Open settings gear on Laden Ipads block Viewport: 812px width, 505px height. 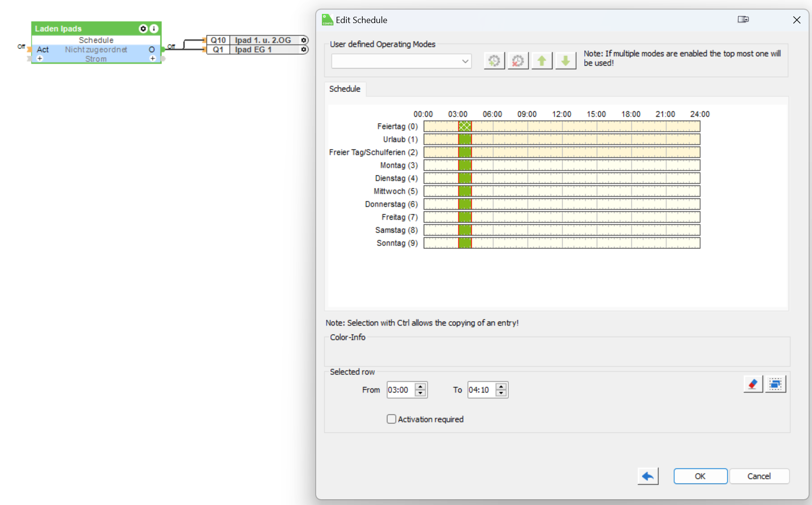click(143, 29)
